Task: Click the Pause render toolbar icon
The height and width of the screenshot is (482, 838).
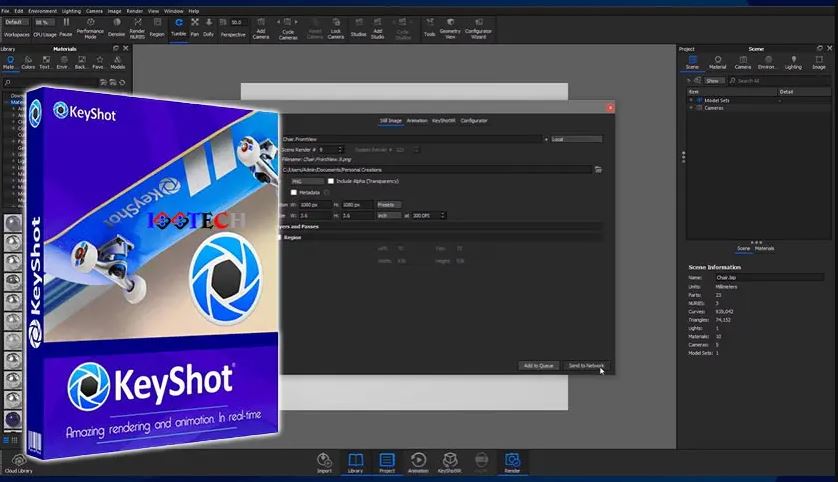Action: coord(66,27)
